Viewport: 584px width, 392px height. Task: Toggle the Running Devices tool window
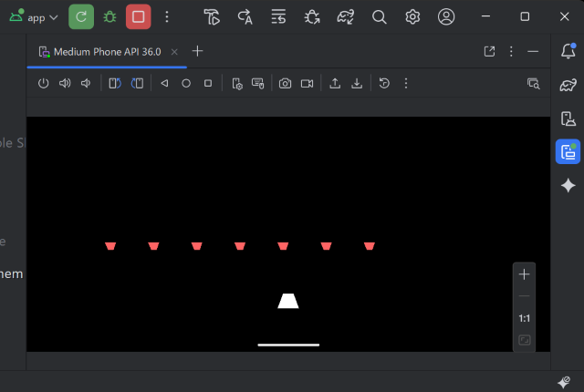coord(568,151)
